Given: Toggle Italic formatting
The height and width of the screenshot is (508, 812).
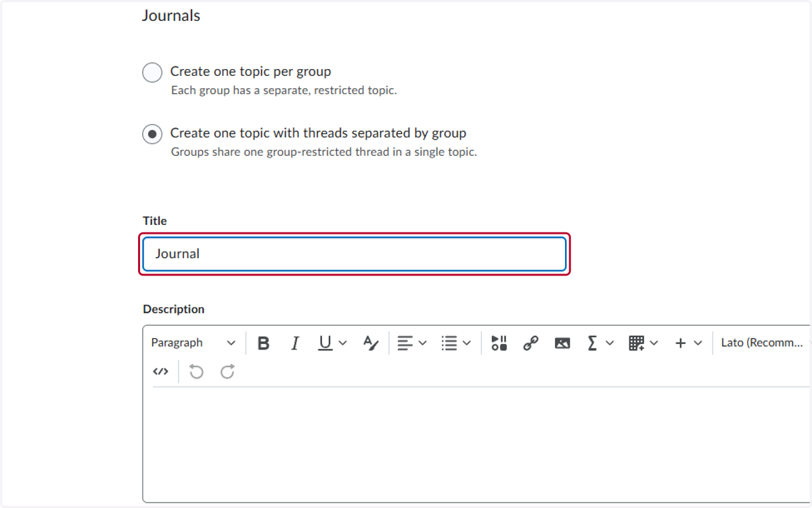Looking at the screenshot, I should [x=295, y=343].
